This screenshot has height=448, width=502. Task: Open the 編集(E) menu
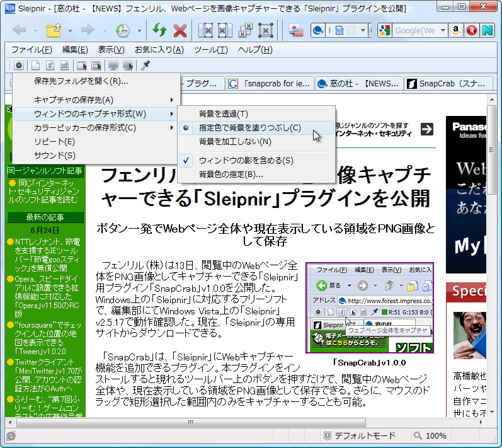click(x=75, y=50)
